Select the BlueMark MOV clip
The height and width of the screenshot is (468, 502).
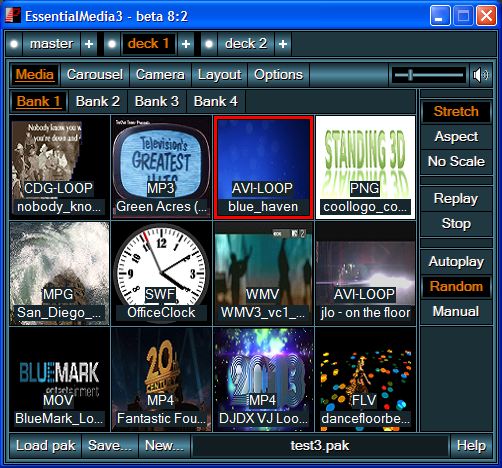point(59,380)
